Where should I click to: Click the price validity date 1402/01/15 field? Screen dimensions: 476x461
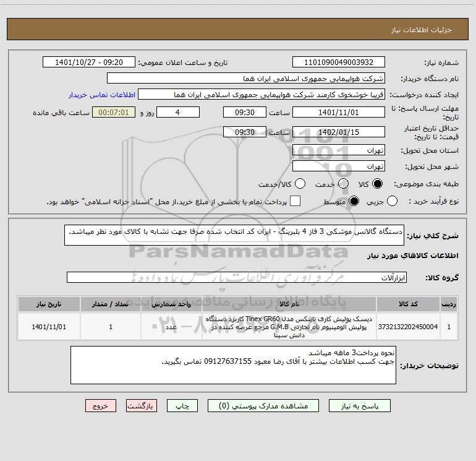coord(339,132)
